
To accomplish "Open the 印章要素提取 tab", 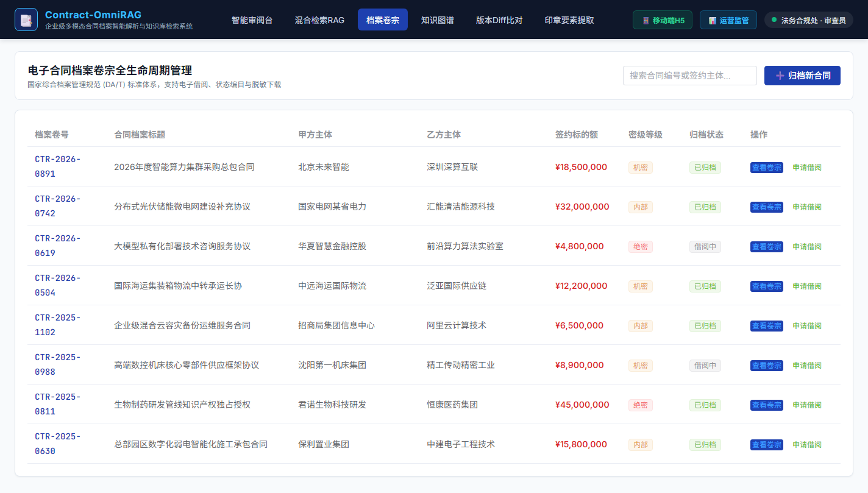I will click(x=569, y=20).
